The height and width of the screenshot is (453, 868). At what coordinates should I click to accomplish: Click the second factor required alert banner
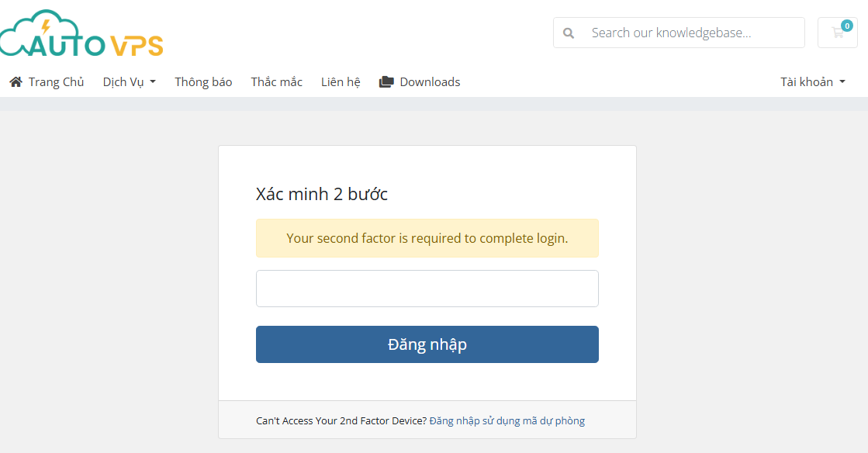pyautogui.click(x=427, y=238)
